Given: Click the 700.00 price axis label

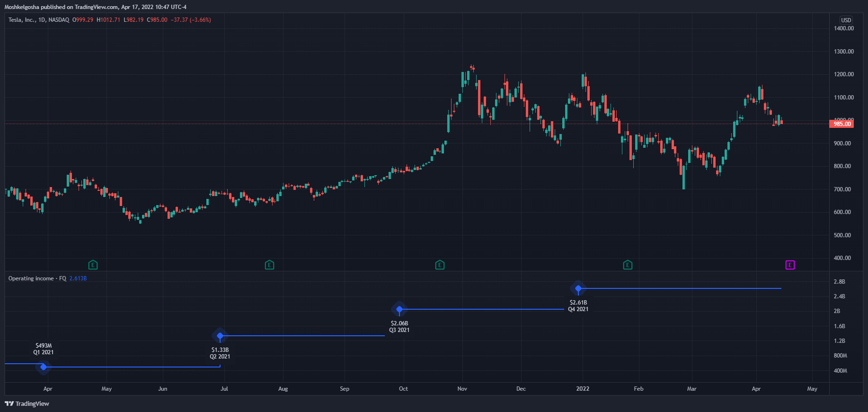Looking at the screenshot, I should 842,189.
